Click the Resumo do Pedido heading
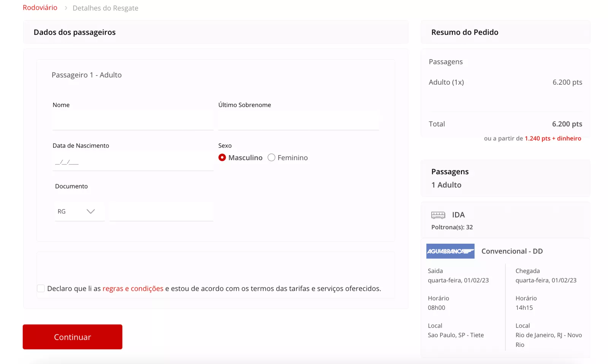This screenshot has height=364, width=608. coord(465,32)
